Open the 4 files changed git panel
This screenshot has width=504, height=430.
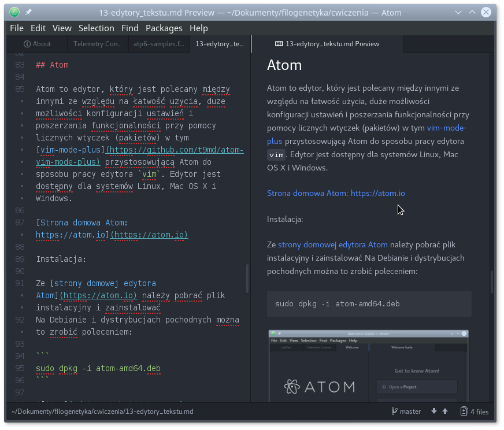click(474, 412)
